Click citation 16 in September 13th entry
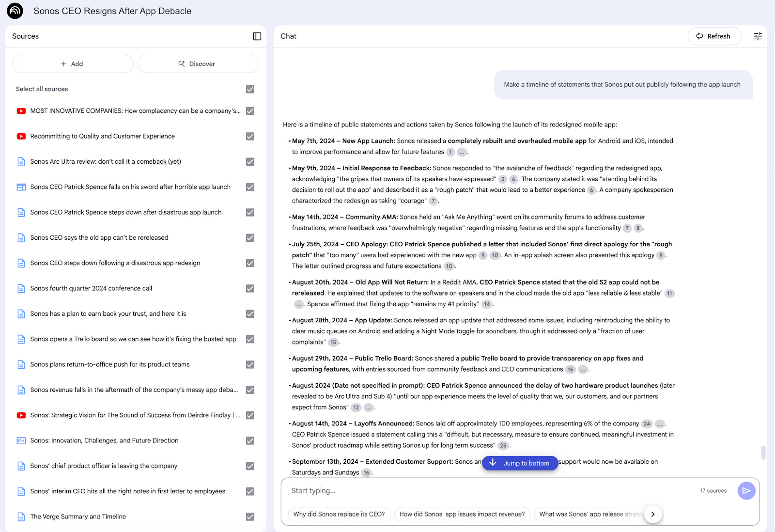 367,473
